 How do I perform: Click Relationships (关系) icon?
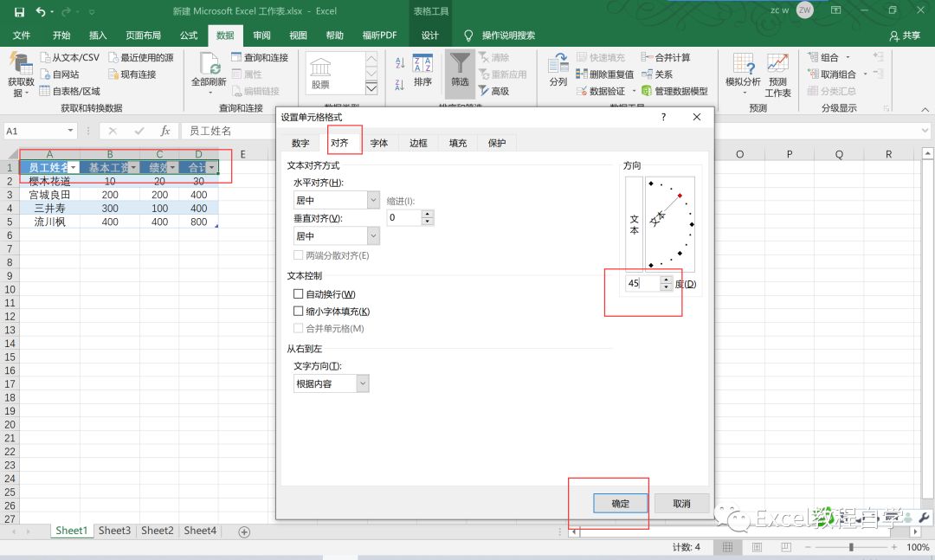click(x=657, y=74)
